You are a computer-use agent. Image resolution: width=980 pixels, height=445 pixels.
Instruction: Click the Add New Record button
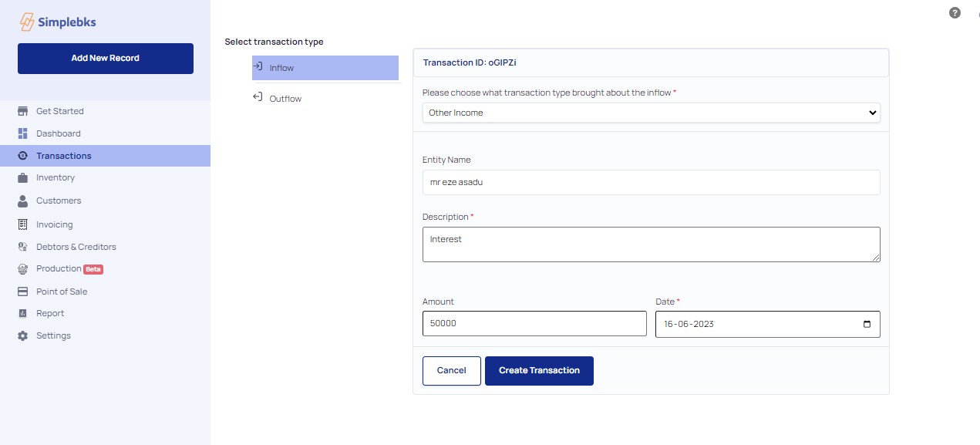tap(106, 59)
